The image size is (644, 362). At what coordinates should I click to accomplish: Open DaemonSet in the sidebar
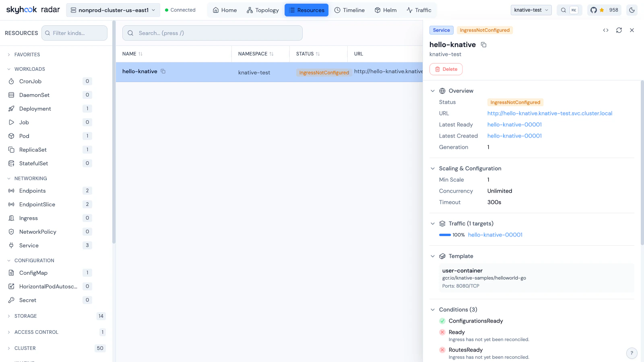point(50,95)
